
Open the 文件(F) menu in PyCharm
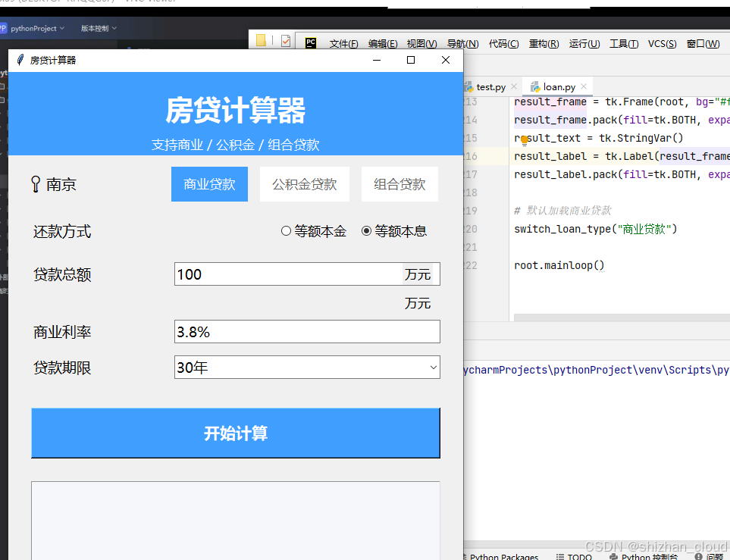tap(343, 44)
